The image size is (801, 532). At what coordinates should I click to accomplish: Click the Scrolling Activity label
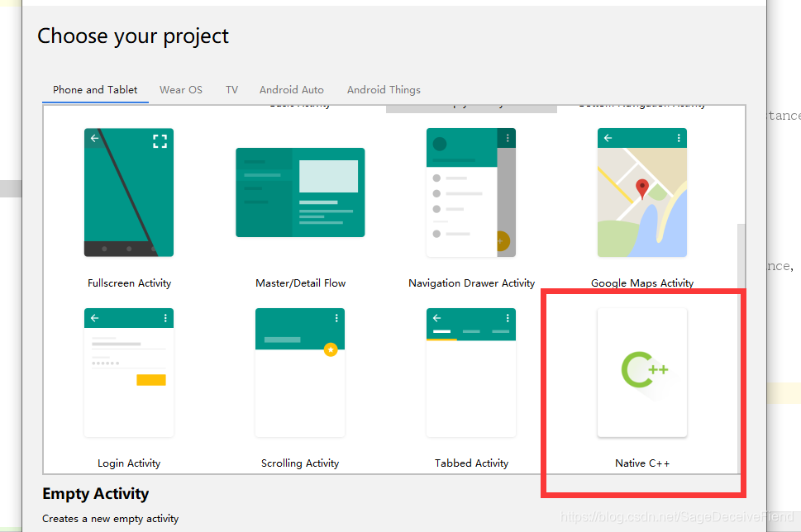tap(300, 463)
